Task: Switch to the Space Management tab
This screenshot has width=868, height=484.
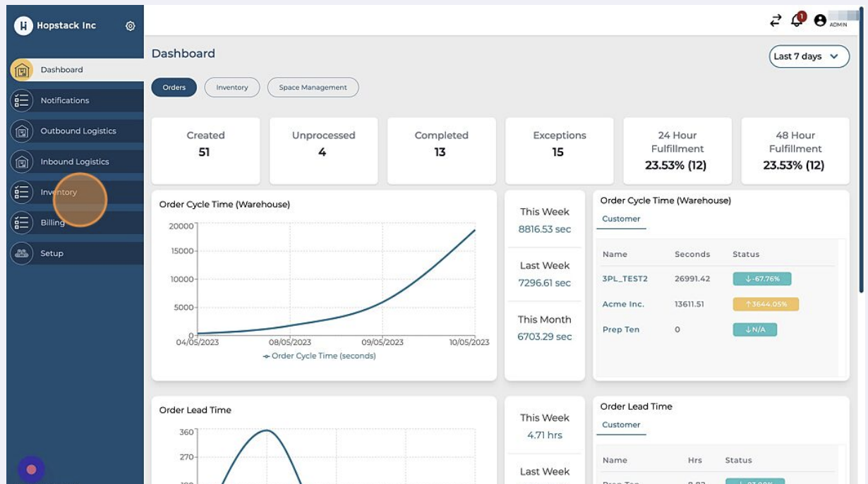Action: coord(313,87)
